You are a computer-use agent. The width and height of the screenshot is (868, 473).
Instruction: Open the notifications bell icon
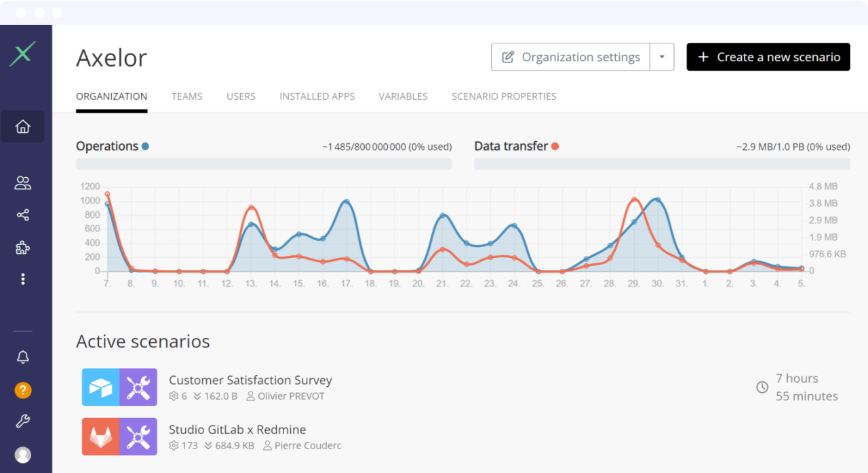pos(23,357)
